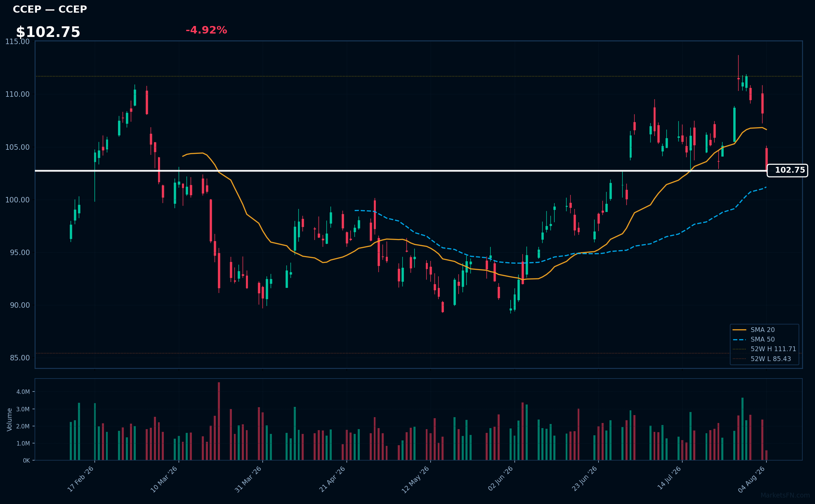Click the 04 Aug '26 date label

tap(752, 479)
